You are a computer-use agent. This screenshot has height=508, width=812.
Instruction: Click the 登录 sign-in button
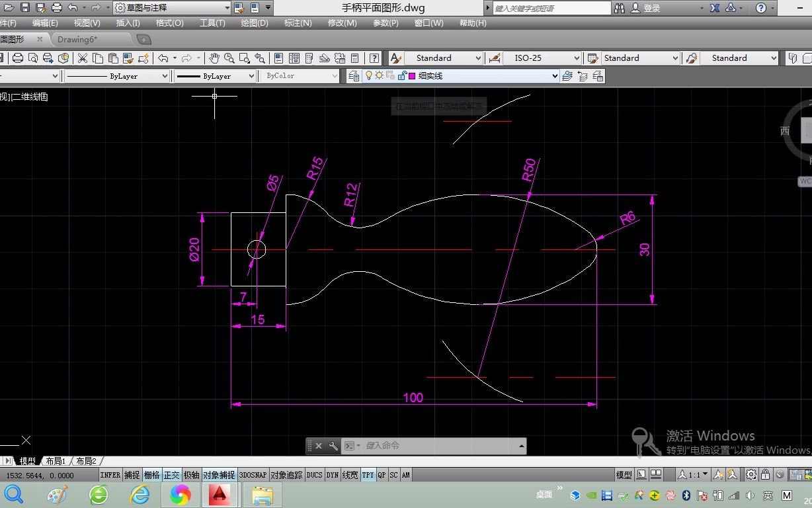pos(652,8)
